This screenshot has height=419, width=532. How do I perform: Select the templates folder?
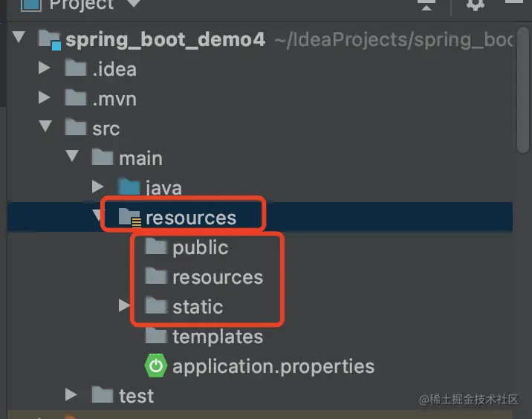(x=204, y=337)
